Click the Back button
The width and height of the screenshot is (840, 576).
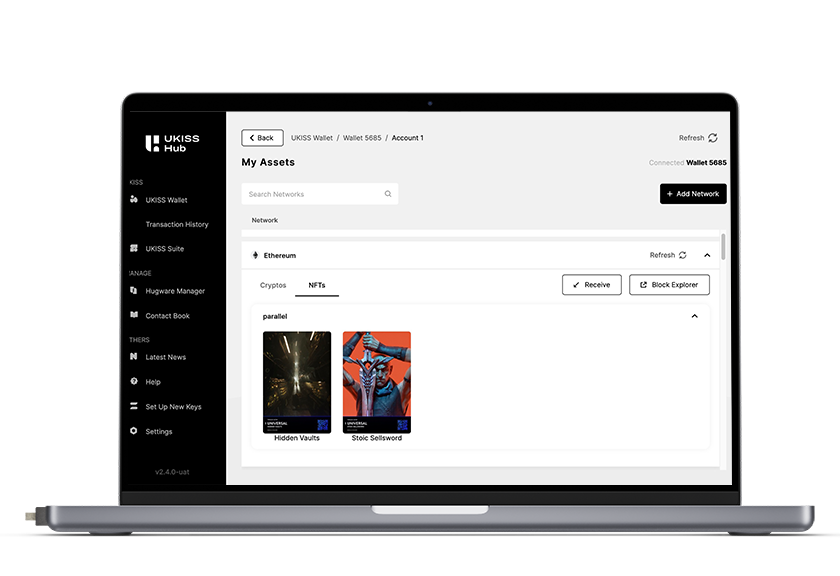point(262,138)
